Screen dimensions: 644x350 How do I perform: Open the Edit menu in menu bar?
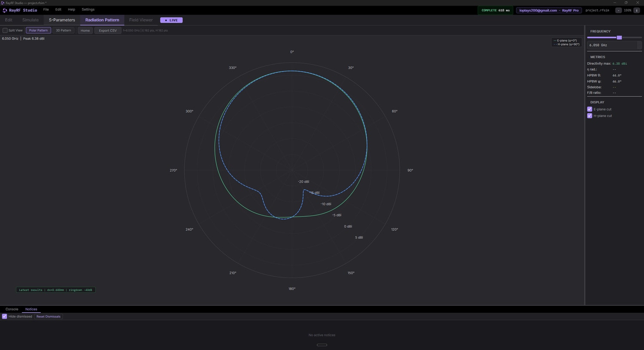pos(58,9)
